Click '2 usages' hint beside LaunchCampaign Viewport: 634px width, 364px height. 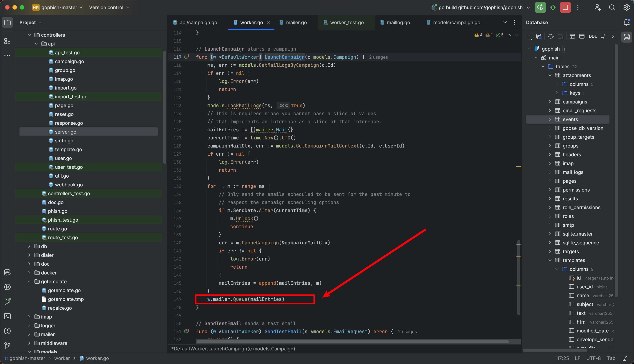pos(378,57)
